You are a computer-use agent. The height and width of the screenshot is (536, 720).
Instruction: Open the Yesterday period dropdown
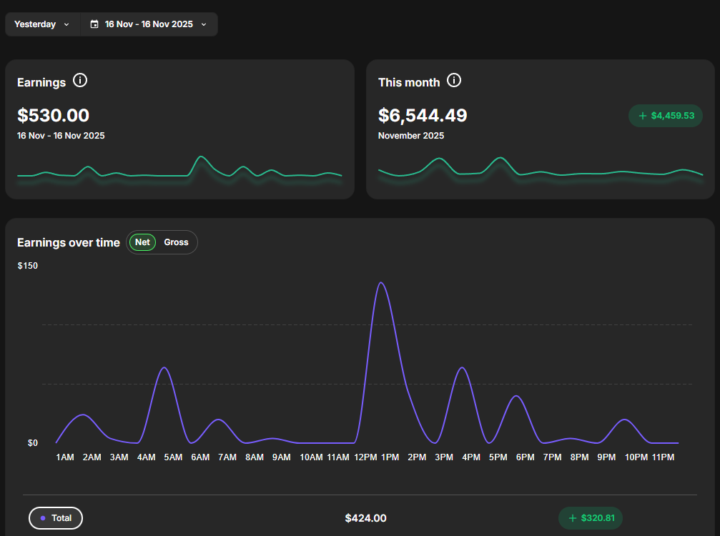coord(42,24)
